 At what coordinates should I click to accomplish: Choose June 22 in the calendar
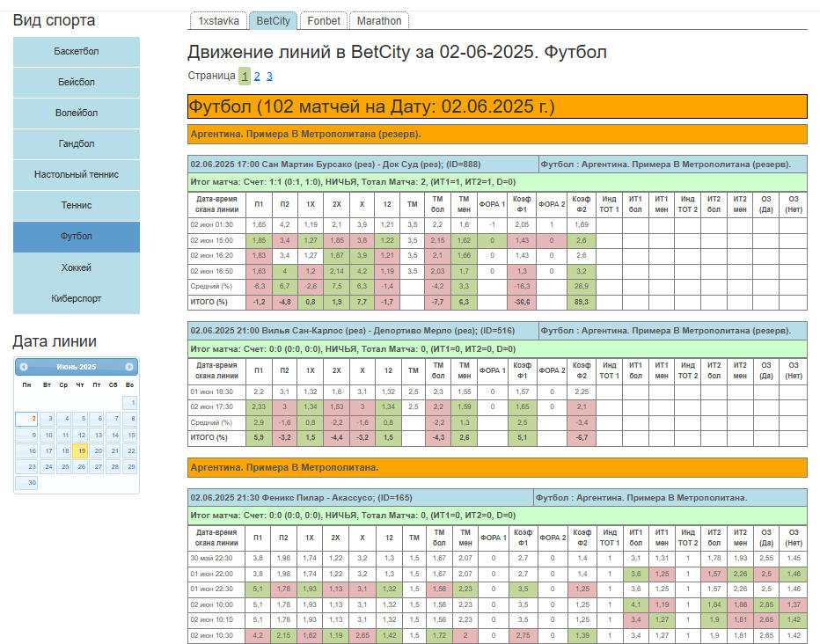click(x=129, y=451)
